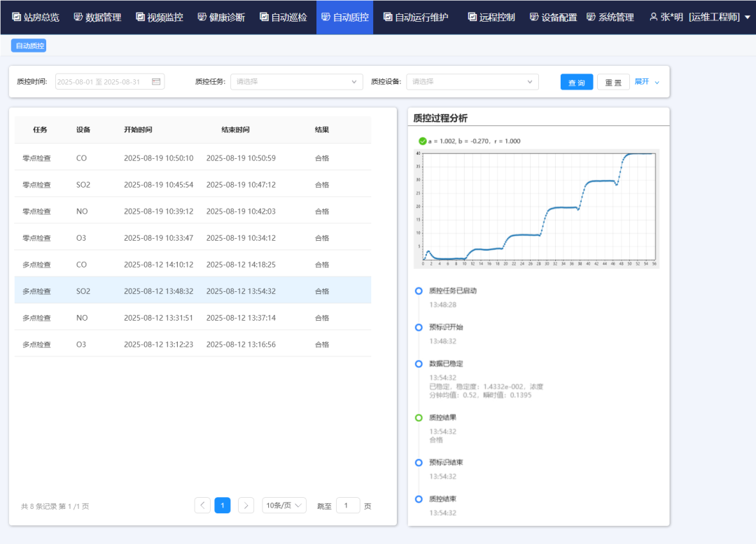Open the 站房总览 menu

coord(36,18)
